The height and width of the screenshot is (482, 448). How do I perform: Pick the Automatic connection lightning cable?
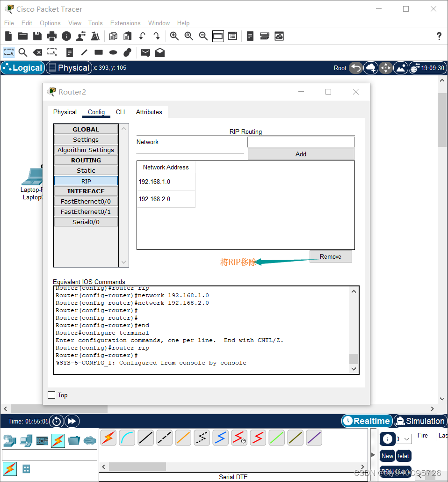108,438
